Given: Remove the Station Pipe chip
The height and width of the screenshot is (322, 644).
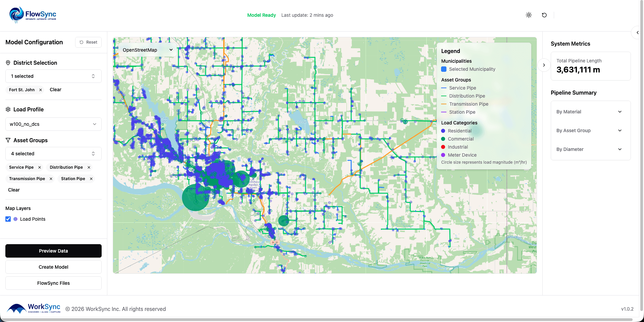Looking at the screenshot, I should pyautogui.click(x=91, y=179).
